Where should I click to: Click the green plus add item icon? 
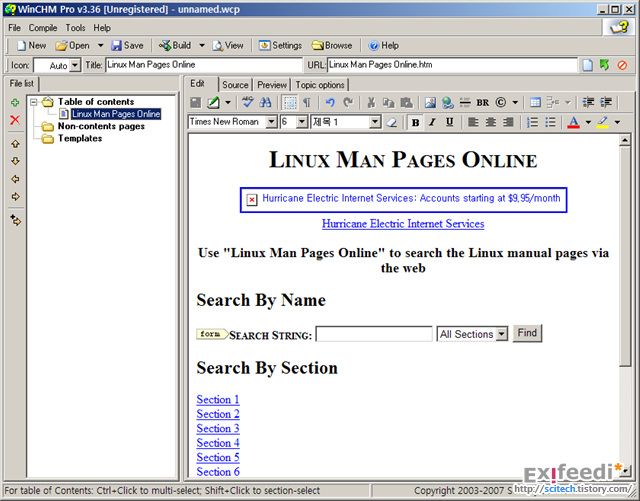[x=15, y=102]
